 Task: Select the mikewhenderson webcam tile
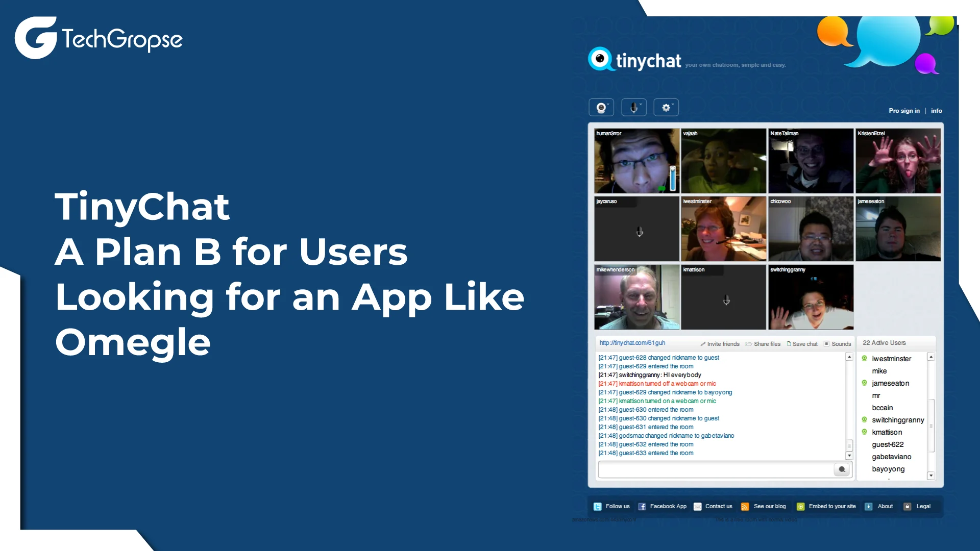(636, 297)
